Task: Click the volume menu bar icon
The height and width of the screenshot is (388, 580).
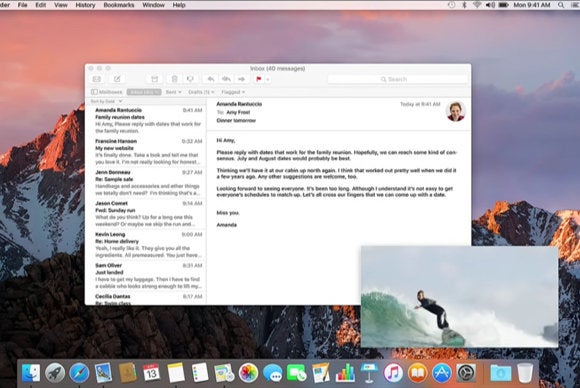Action: (490, 5)
